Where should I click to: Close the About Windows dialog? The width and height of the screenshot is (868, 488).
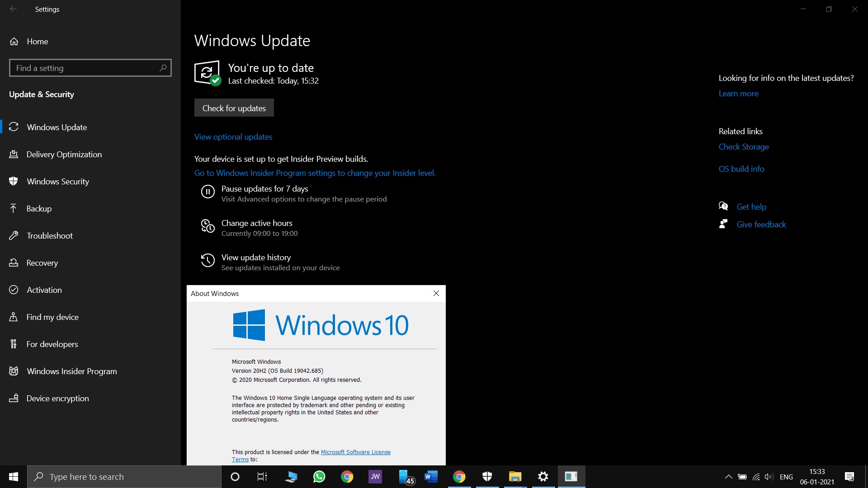click(x=436, y=293)
